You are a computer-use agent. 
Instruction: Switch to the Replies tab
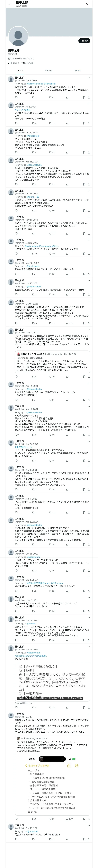click(x=49, y=71)
